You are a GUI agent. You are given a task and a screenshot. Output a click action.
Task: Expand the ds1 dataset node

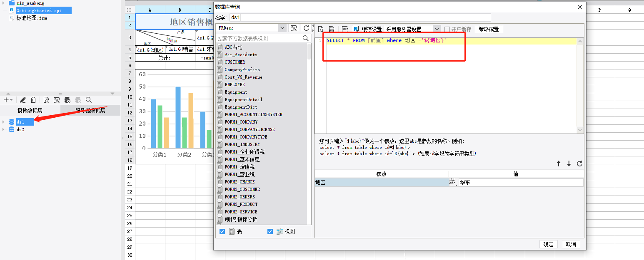tap(3, 122)
